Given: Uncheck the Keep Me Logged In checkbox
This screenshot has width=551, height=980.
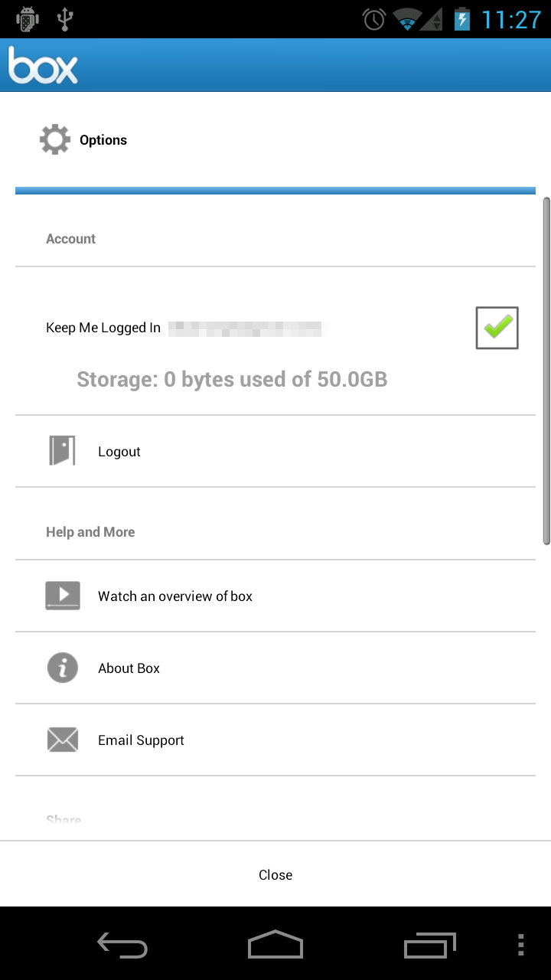Looking at the screenshot, I should 497,328.
